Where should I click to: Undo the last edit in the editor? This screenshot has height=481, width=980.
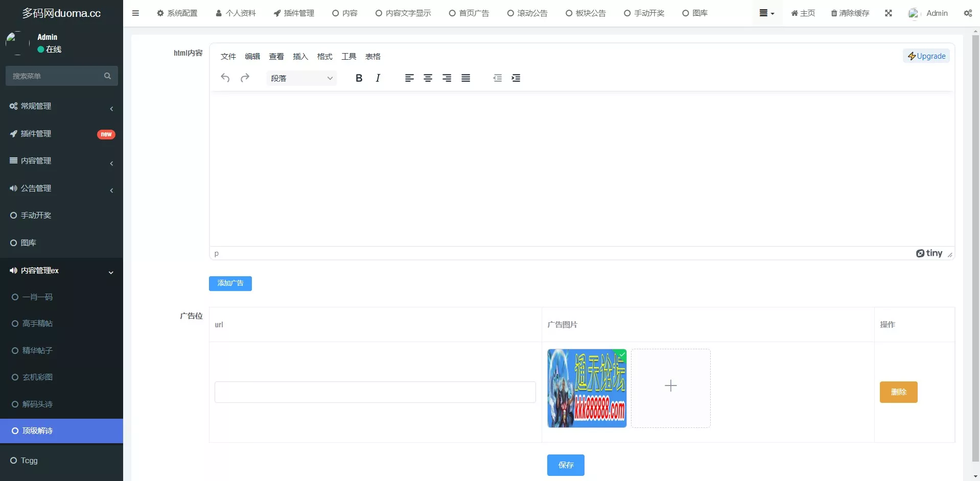pos(225,78)
